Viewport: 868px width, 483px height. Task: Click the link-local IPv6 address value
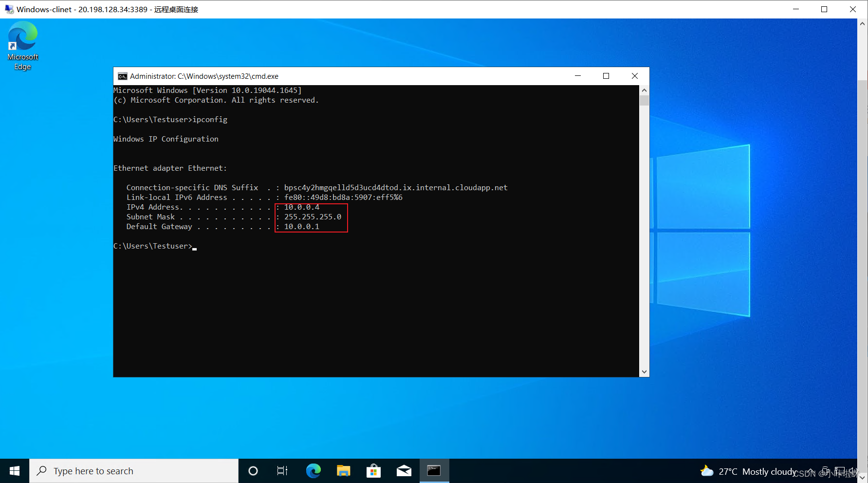(x=343, y=197)
